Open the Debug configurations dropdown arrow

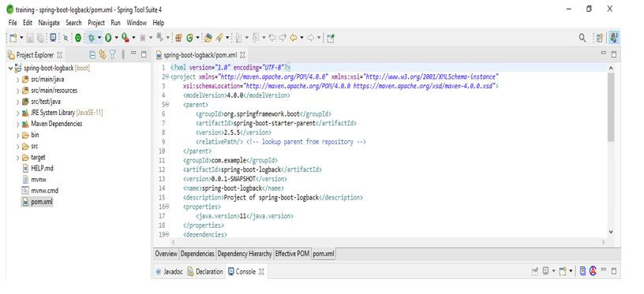99,38
